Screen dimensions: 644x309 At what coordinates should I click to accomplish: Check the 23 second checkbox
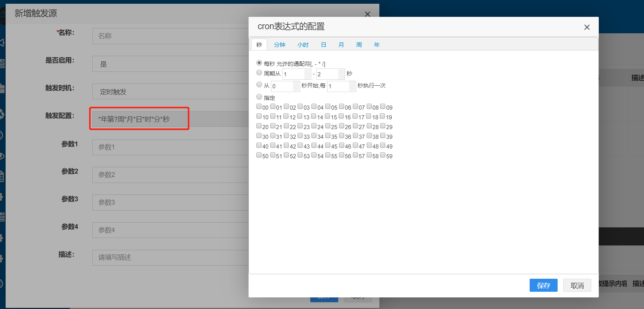tap(300, 126)
